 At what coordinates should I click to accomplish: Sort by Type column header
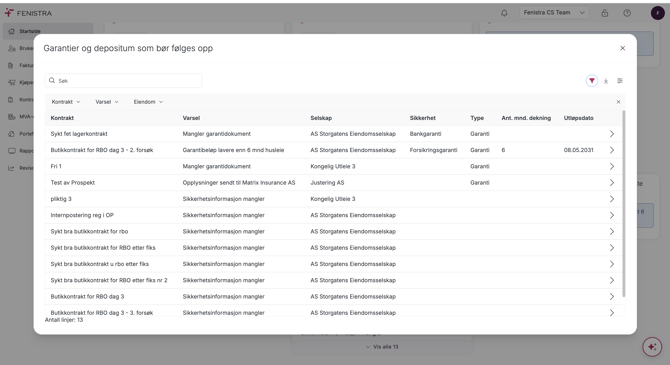[x=477, y=118]
